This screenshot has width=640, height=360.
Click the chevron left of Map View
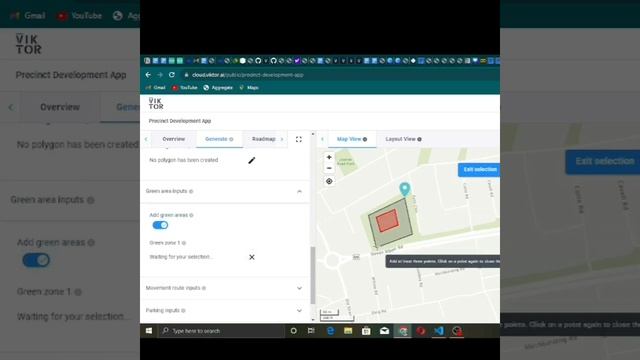pyautogui.click(x=322, y=139)
